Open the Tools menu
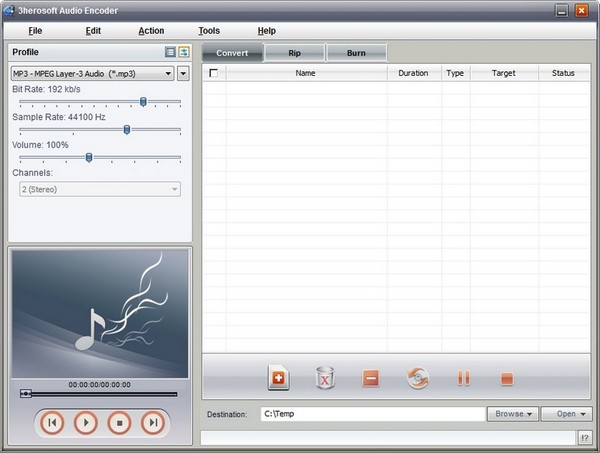This screenshot has width=600, height=453. coord(209,31)
